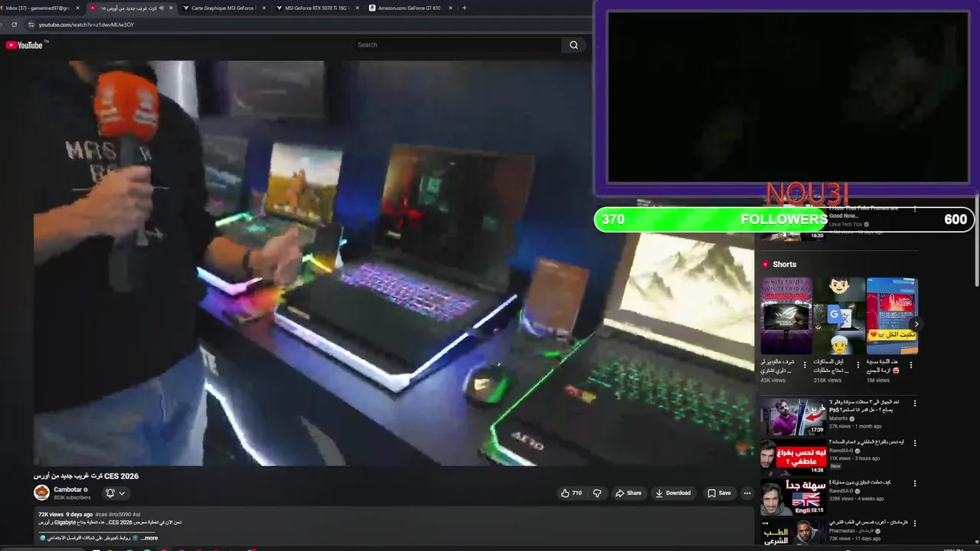The height and width of the screenshot is (551, 980).
Task: Open options for the 1M views Short
Action: click(910, 365)
